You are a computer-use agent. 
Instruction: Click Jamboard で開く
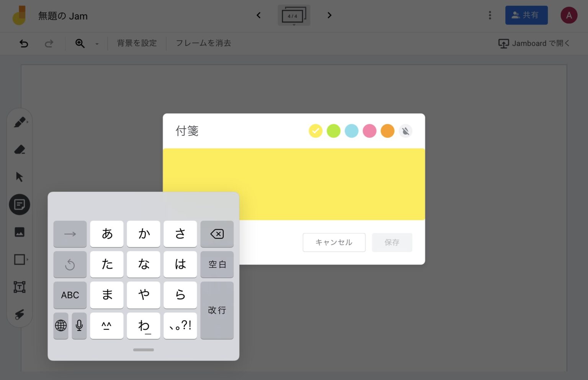(534, 43)
